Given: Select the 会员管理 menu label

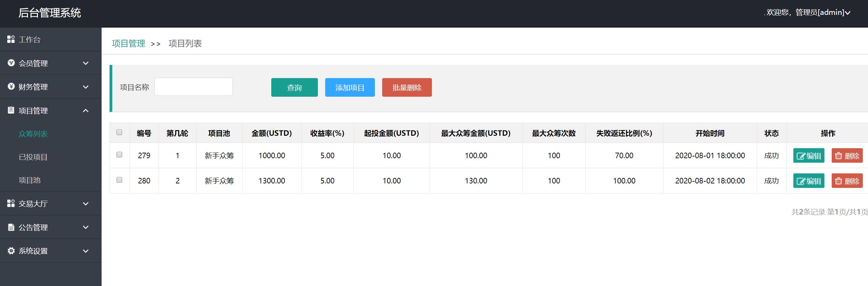Looking at the screenshot, I should tap(33, 63).
